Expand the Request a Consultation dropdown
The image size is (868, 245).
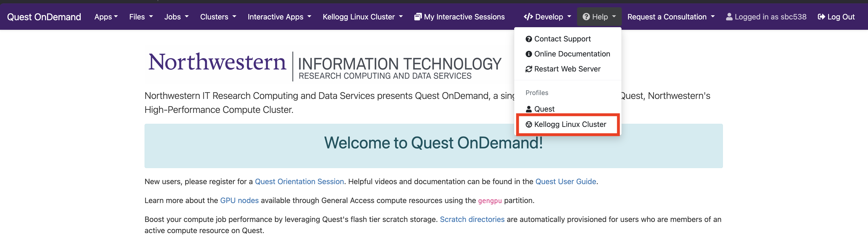[671, 17]
